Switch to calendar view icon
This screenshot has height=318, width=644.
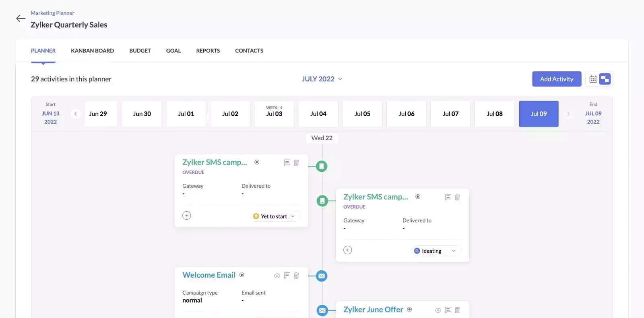pyautogui.click(x=593, y=79)
